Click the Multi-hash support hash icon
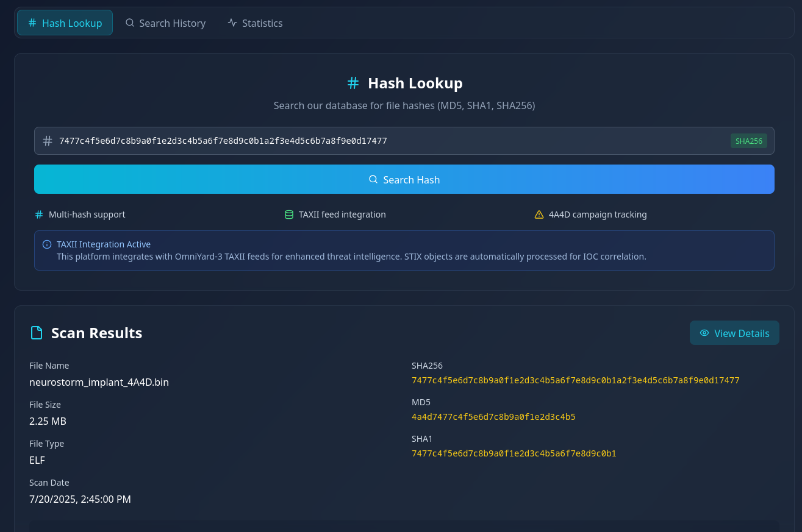The image size is (802, 532). pyautogui.click(x=39, y=215)
